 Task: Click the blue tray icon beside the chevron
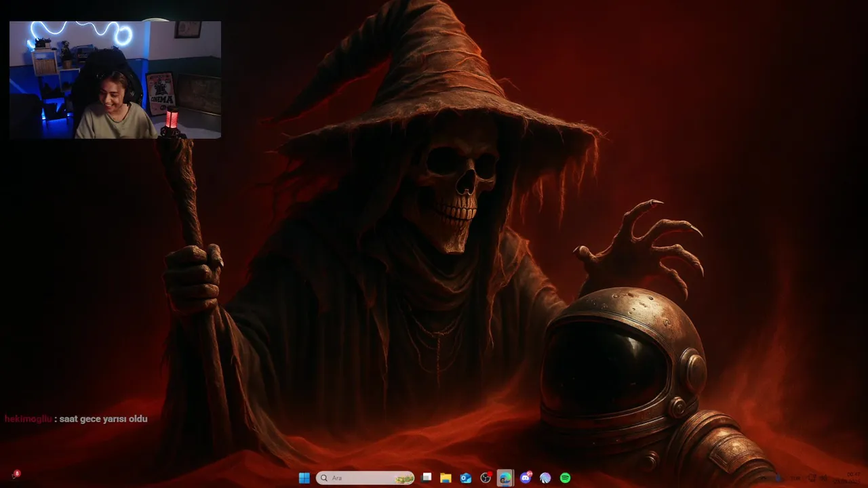coord(778,478)
